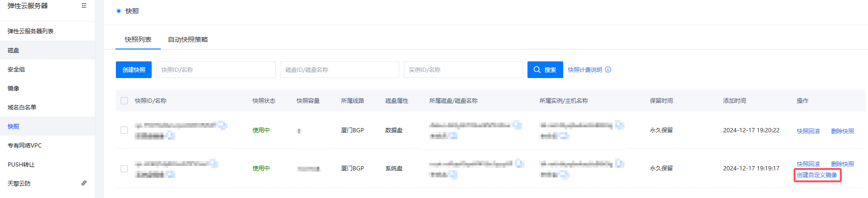
Task: Click 删除快照 for the 数据盘 snapshot
Action: pyautogui.click(x=842, y=131)
